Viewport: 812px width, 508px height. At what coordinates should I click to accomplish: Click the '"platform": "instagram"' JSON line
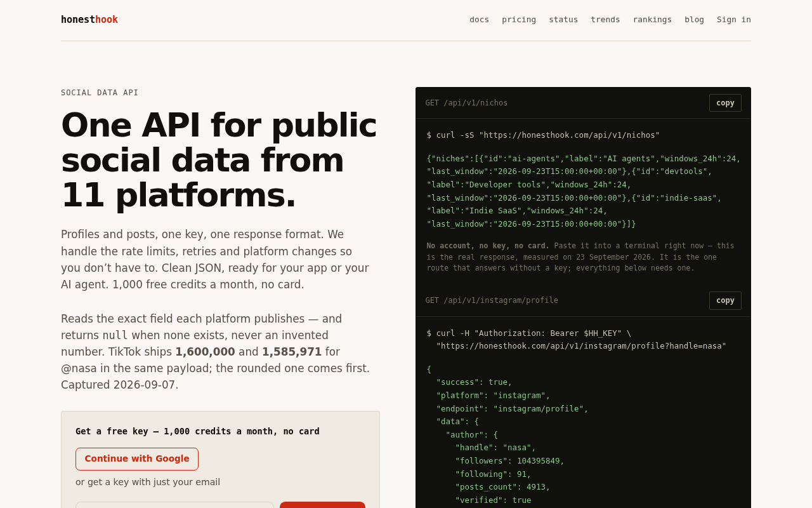(x=493, y=396)
